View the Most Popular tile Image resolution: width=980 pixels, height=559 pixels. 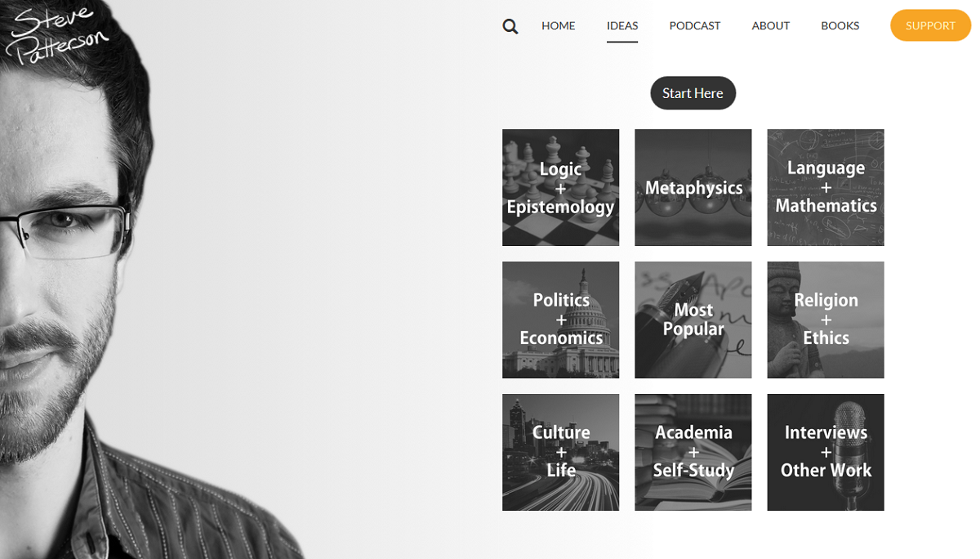(x=693, y=320)
